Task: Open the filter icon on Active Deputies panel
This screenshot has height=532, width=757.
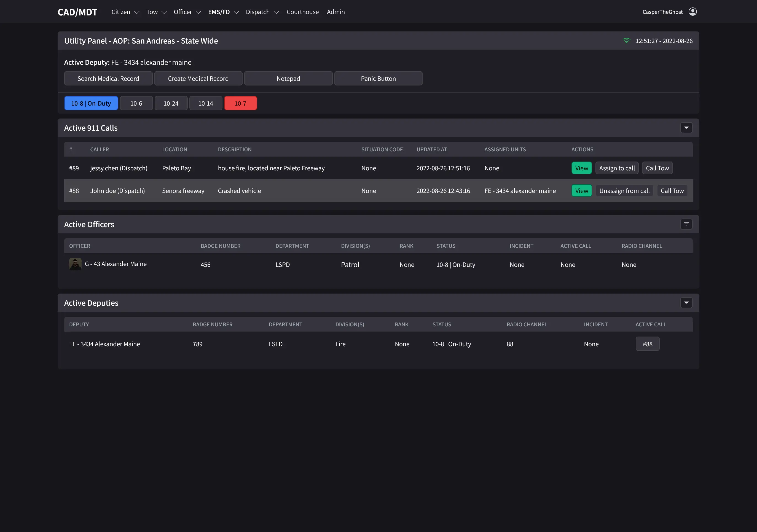Action: [x=686, y=303]
